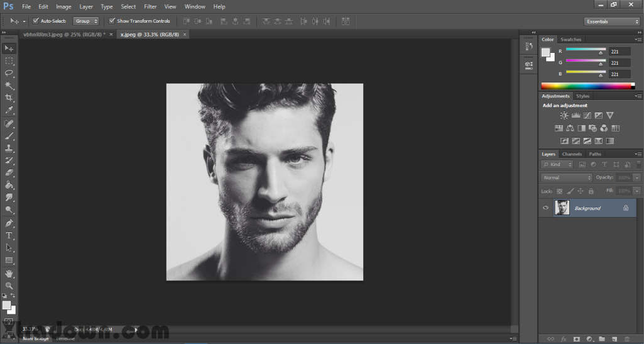This screenshot has height=344, width=644.
Task: Toggle pixel layer filter in Layers panel
Action: pyautogui.click(x=582, y=164)
